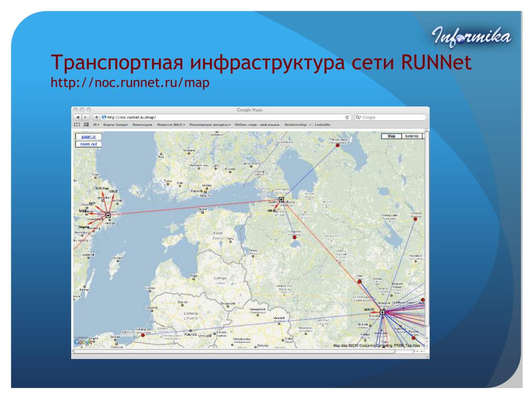Click the noc.runnet.ru/map address field
The image size is (532, 399).
tap(225, 117)
